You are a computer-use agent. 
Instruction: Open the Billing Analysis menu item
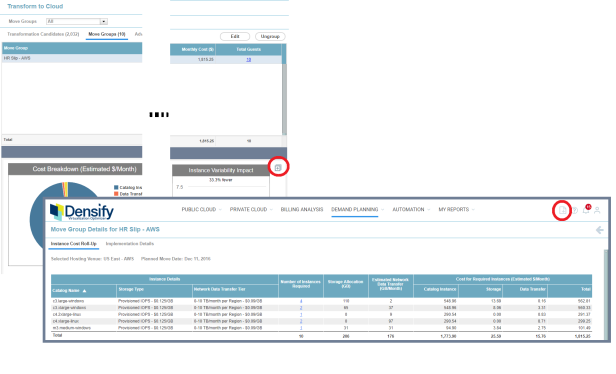tap(302, 209)
